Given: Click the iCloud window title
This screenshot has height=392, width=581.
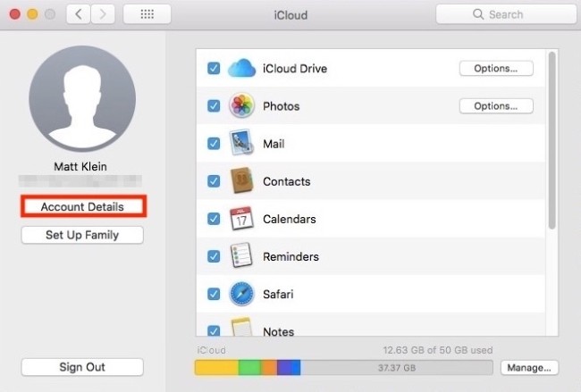Looking at the screenshot, I should tap(290, 15).
